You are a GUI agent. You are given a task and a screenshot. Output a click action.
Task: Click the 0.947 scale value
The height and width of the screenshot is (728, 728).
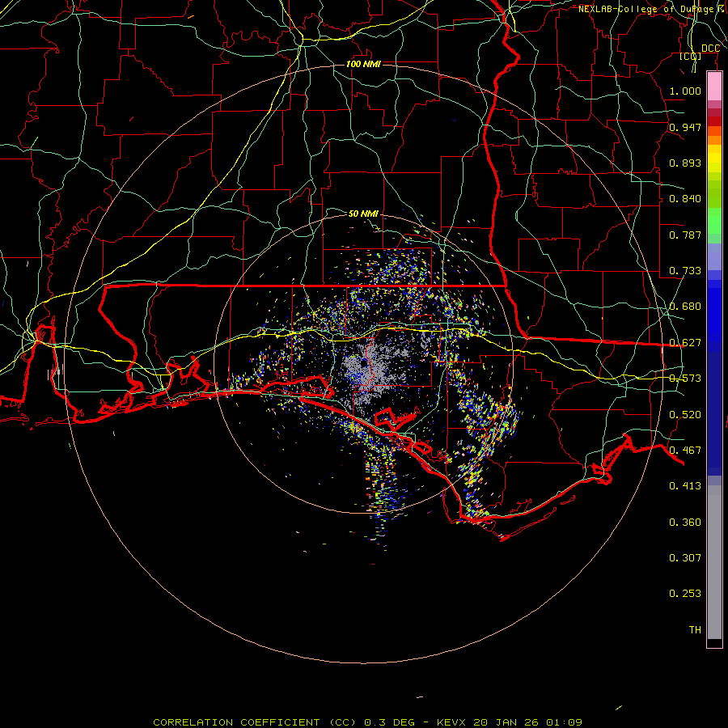tap(685, 127)
